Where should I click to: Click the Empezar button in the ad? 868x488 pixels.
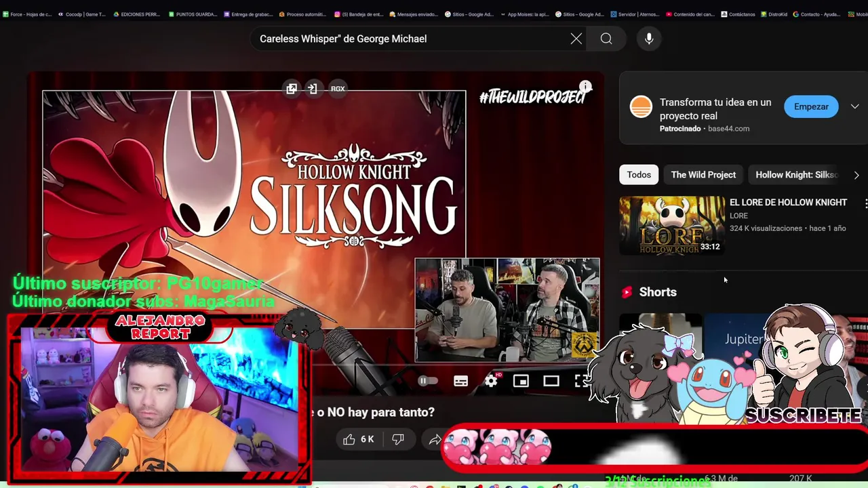tap(811, 106)
